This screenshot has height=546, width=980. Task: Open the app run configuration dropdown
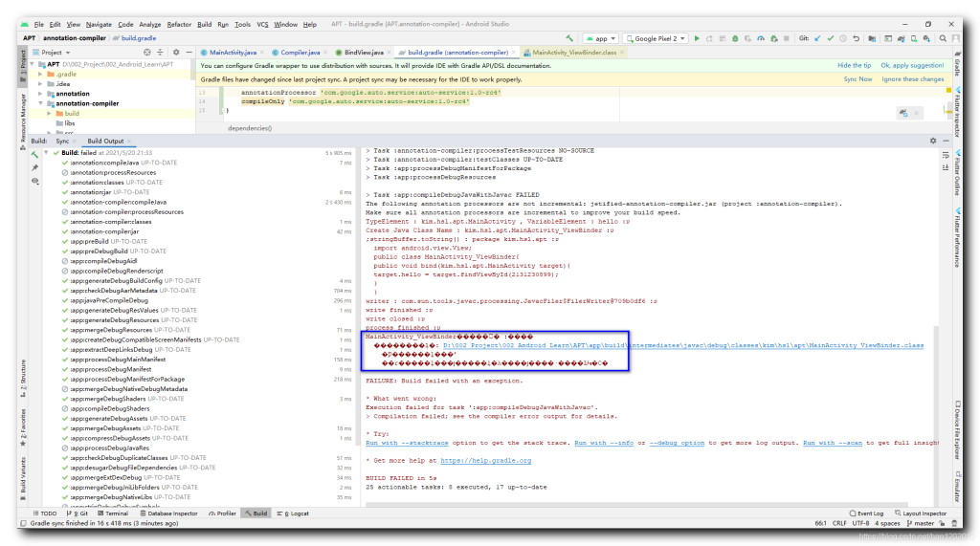click(x=599, y=38)
